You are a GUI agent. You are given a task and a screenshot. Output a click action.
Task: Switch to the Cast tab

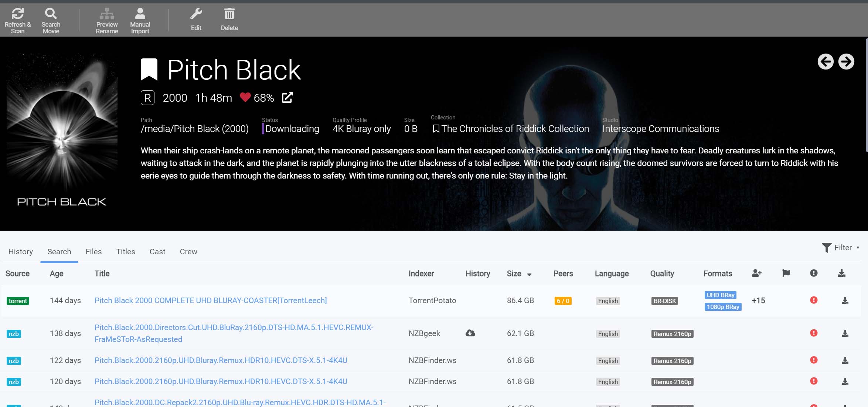click(x=157, y=252)
